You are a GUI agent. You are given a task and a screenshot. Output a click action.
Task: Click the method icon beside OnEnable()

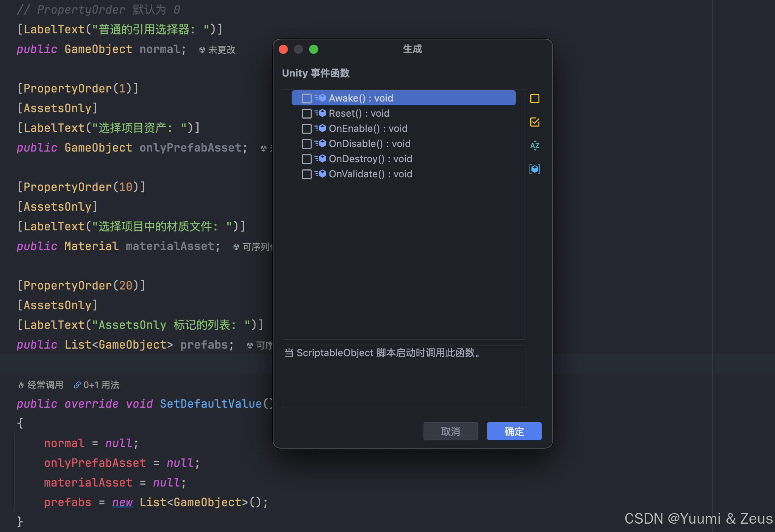[320, 128]
